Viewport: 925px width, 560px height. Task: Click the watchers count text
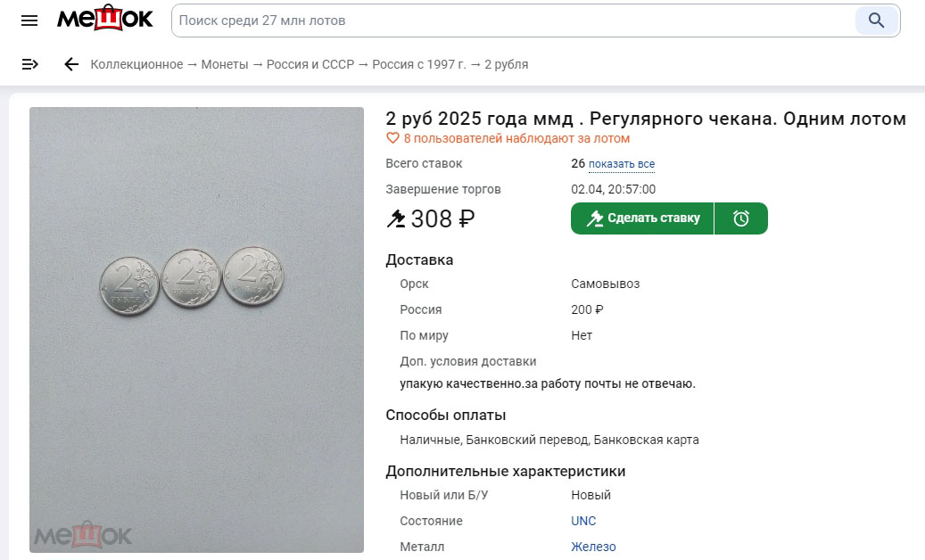click(x=516, y=138)
